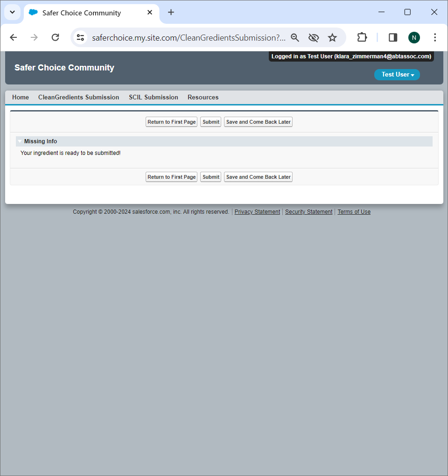Go to the SCIL Submission tab
This screenshot has width=448, height=476.
(x=154, y=98)
